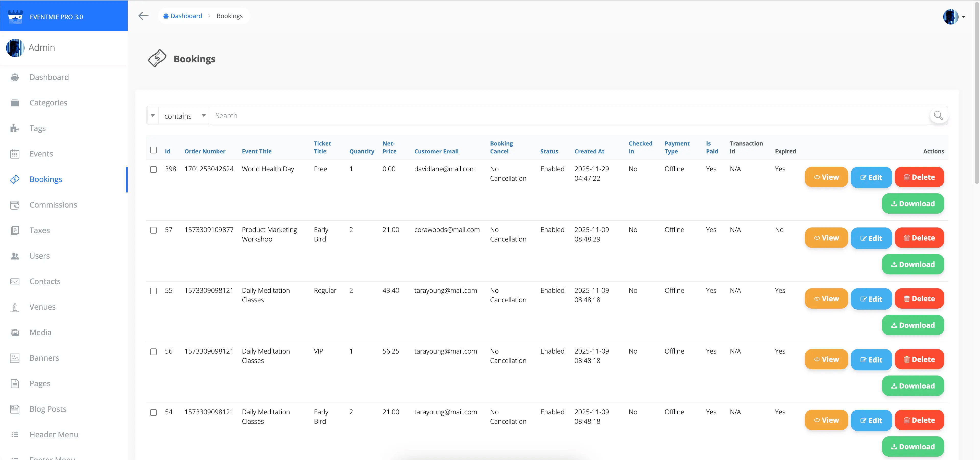Click the Commissions wallet icon in sidebar
The image size is (980, 460).
click(15, 205)
